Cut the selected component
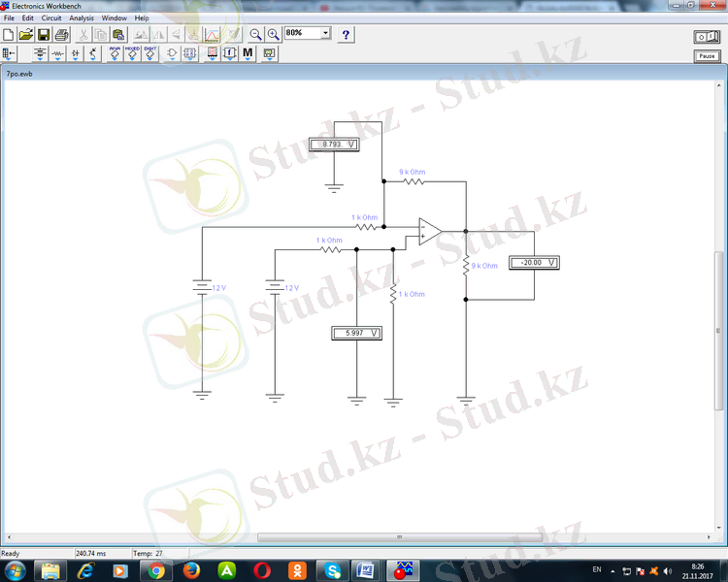The image size is (728, 582). coord(83,35)
